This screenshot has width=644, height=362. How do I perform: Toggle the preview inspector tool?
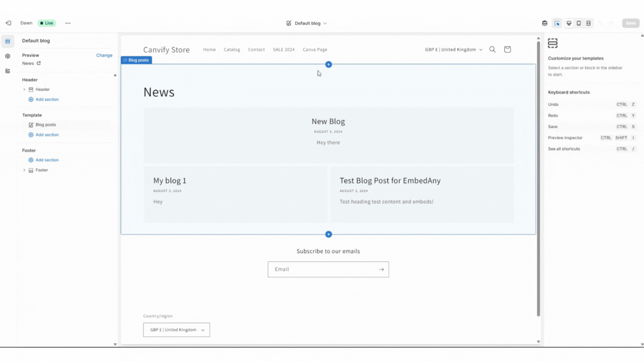557,23
